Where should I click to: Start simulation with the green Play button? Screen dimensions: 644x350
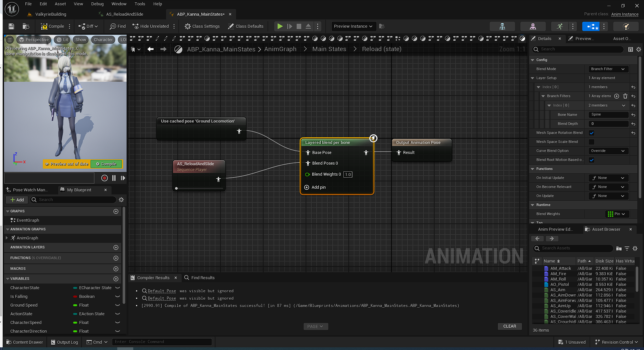(x=280, y=26)
